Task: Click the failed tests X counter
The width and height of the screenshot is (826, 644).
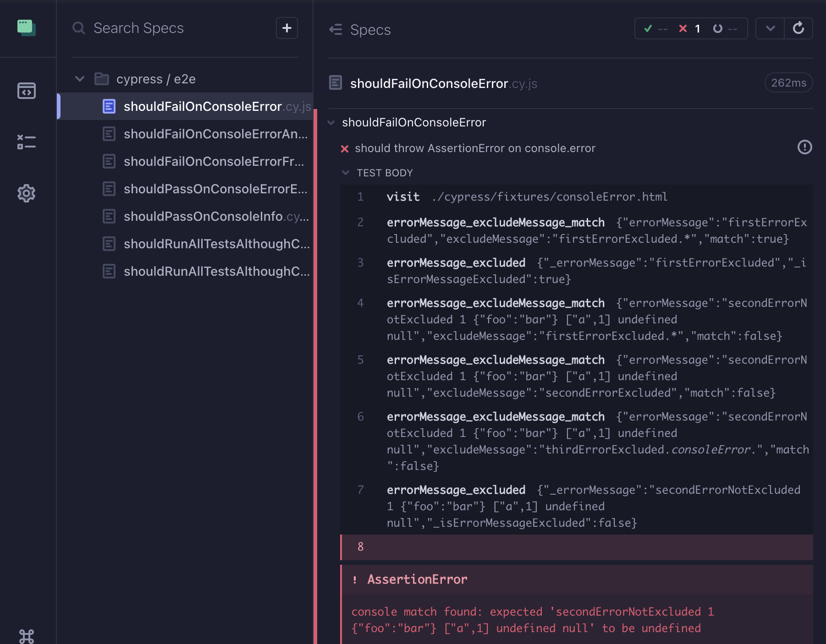Action: 689,29
